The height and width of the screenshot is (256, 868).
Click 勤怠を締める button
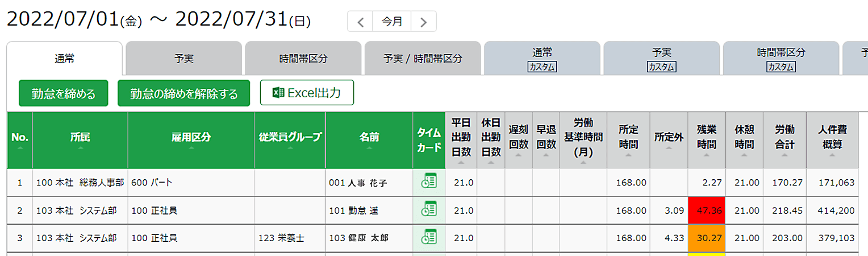point(63,93)
